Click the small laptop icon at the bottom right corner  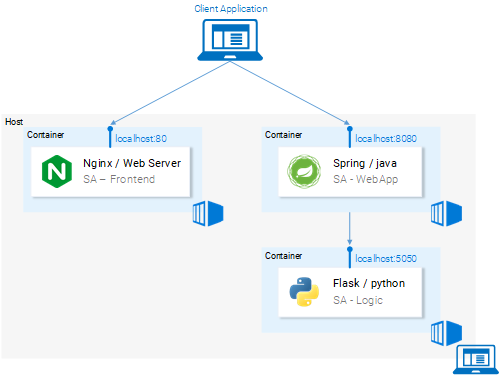coord(476,359)
